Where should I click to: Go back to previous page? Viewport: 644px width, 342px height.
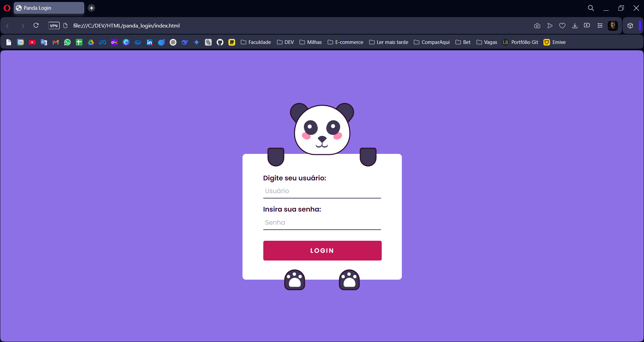coord(7,26)
